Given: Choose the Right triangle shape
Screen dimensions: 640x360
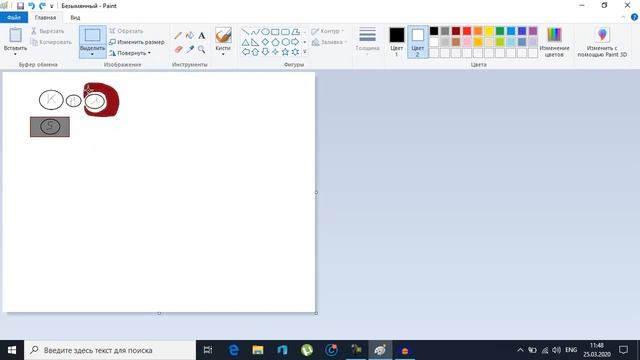Looking at the screenshot, I should coord(255,42).
